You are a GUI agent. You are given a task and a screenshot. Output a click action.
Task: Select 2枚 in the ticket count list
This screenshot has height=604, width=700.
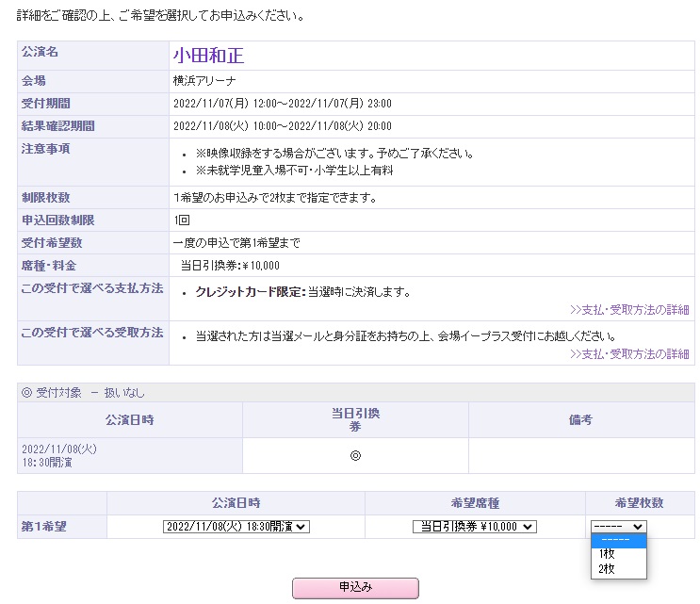618,569
